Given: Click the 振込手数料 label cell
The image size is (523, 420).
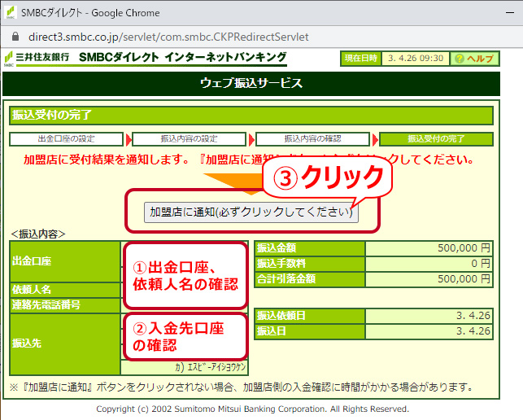Looking at the screenshot, I should [x=310, y=264].
